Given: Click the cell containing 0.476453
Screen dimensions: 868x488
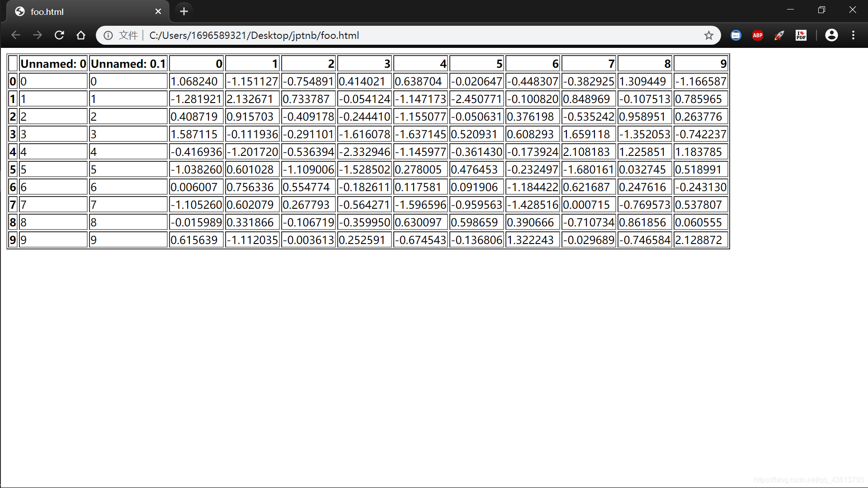Looking at the screenshot, I should click(476, 169).
